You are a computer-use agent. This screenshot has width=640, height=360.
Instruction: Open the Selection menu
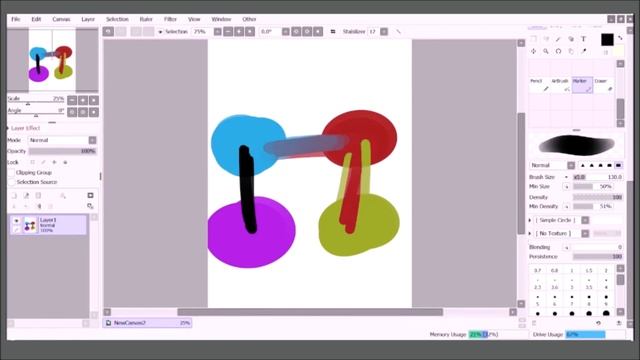tap(117, 19)
